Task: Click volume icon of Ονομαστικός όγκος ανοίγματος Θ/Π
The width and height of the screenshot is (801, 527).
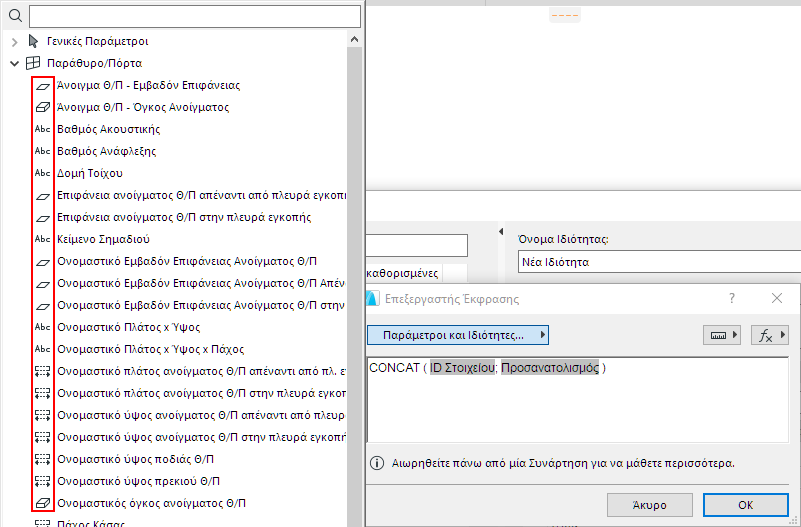Action: point(42,503)
